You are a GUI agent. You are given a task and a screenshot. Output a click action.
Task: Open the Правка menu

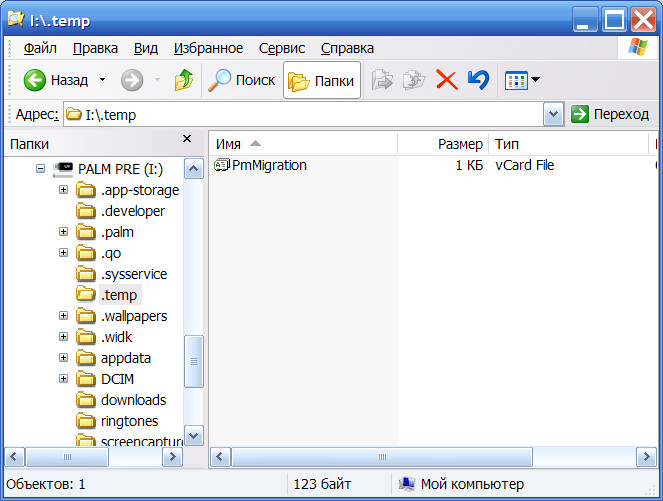95,48
